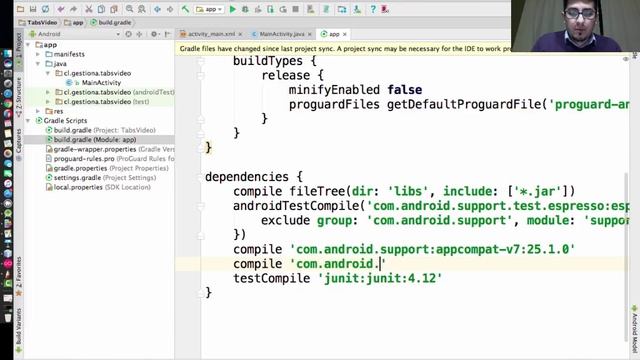640x360 pixels.
Task: Click the Debug app bug icon
Action: point(245,9)
